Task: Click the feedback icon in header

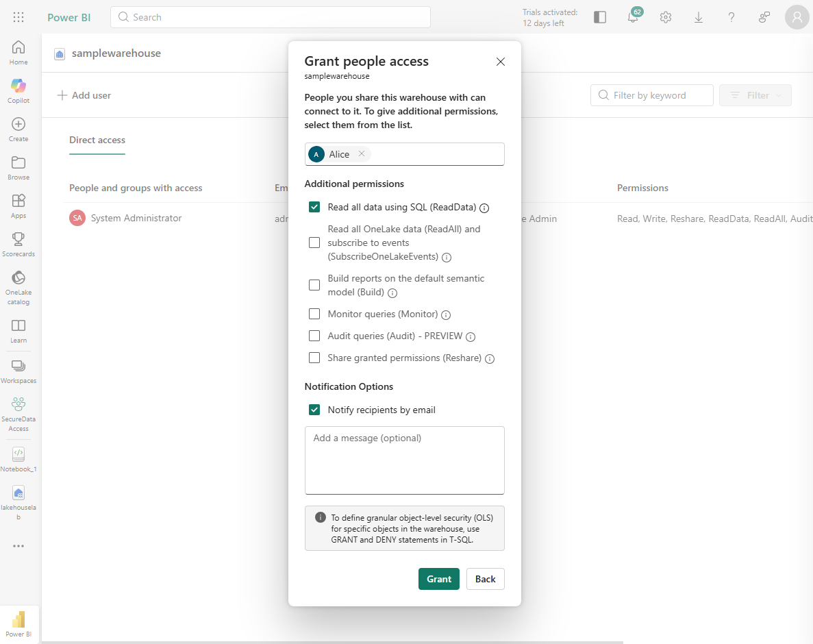Action: (764, 17)
